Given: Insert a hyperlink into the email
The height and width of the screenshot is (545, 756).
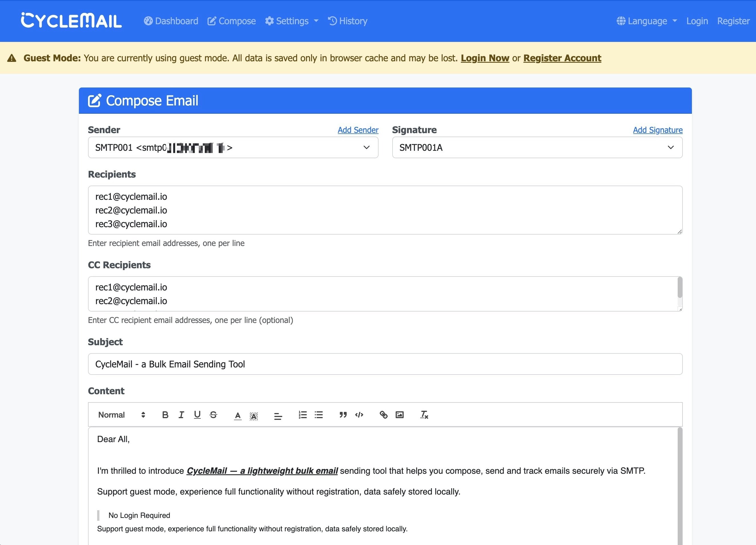Looking at the screenshot, I should [x=383, y=414].
